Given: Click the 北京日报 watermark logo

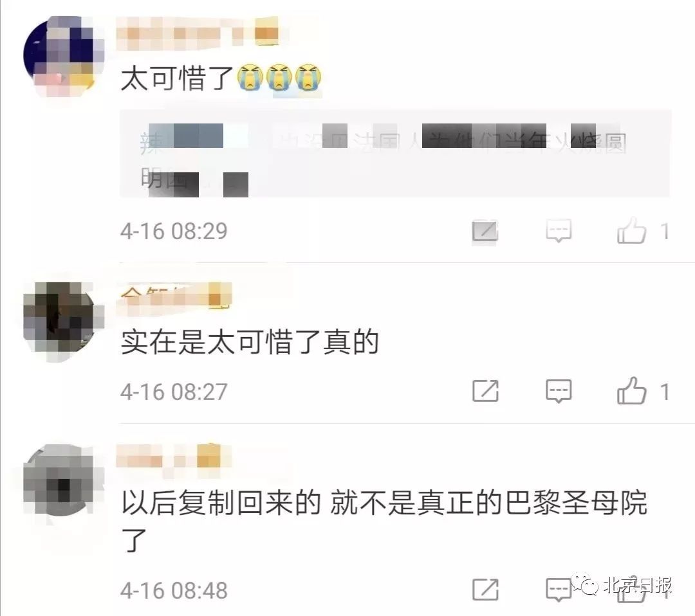Looking at the screenshot, I should 623,585.
